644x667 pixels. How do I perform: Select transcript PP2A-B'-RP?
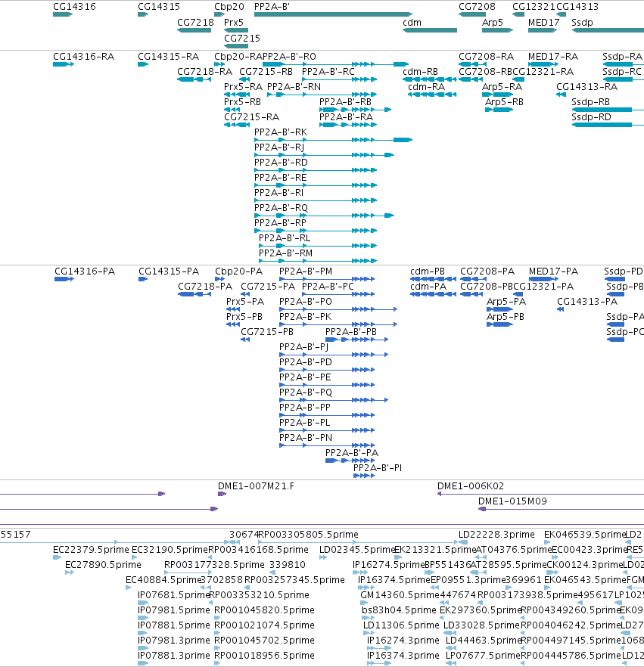(316, 231)
